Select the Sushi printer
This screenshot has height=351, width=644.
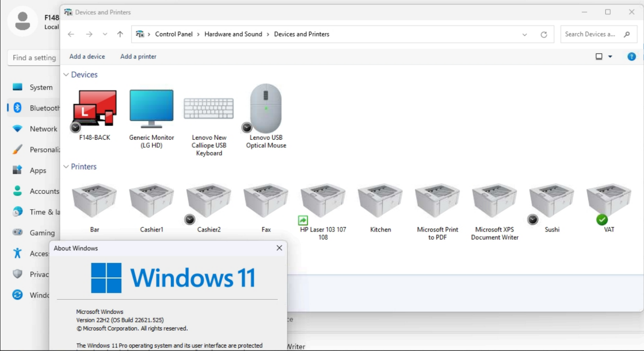pos(552,208)
